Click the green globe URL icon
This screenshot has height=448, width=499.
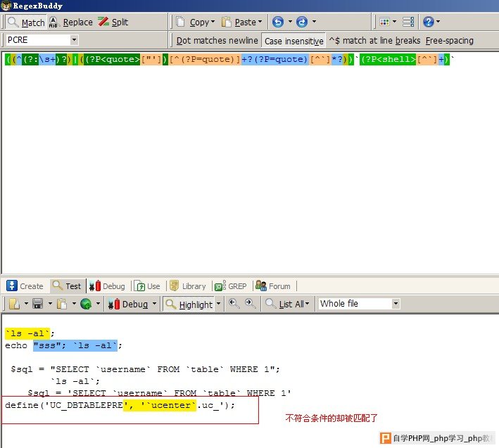(86, 304)
